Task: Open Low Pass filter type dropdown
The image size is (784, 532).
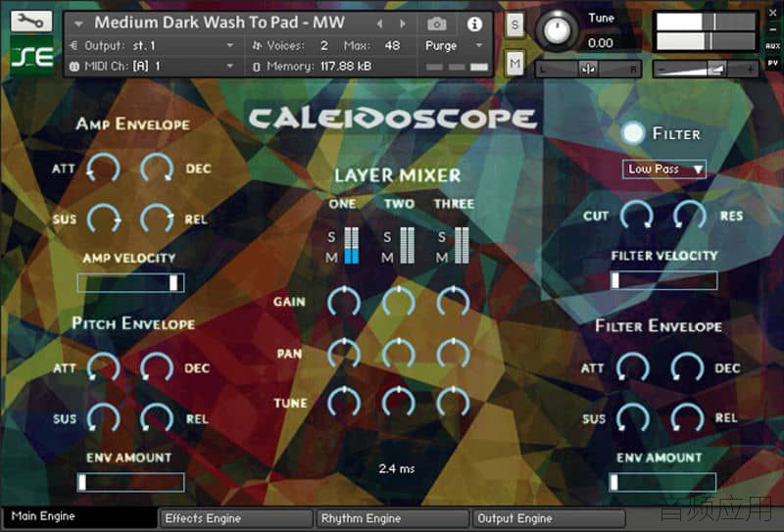Action: [664, 169]
